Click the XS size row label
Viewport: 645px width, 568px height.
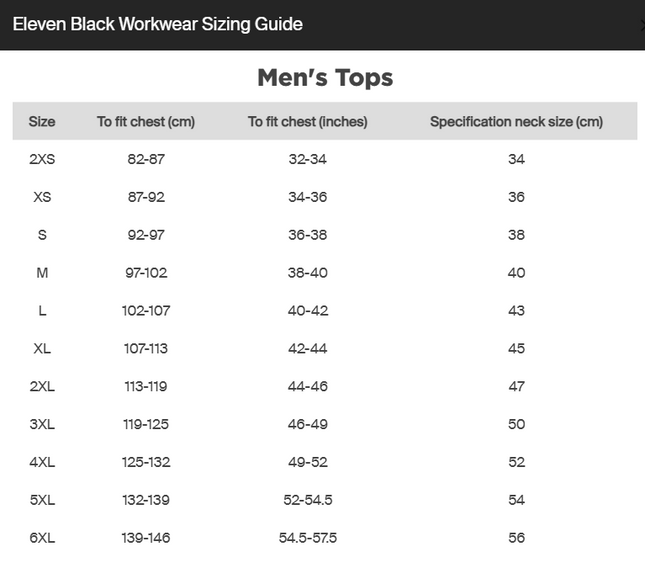click(x=42, y=197)
